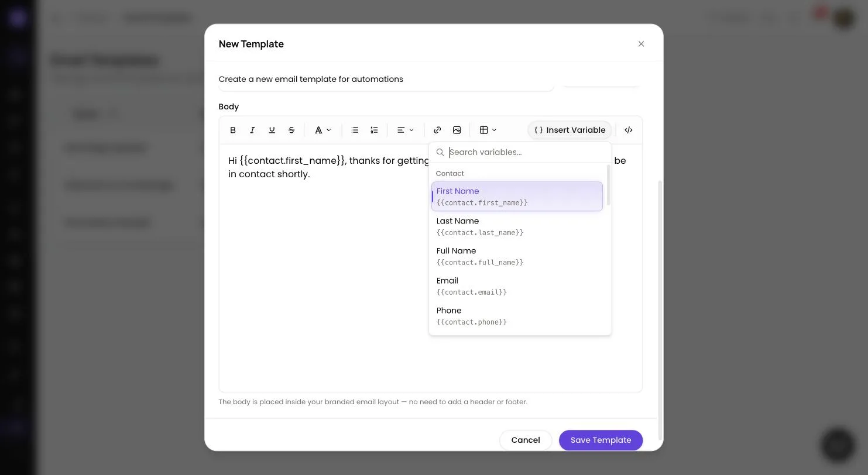Screen dimensions: 868x475
Task: Insert a hyperlink into the body
Action: tap(437, 130)
